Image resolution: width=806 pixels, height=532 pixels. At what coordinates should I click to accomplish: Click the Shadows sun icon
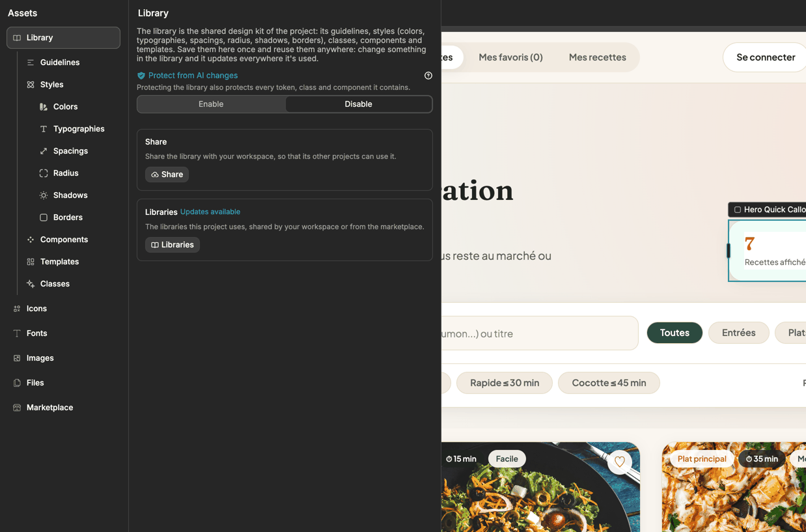44,195
